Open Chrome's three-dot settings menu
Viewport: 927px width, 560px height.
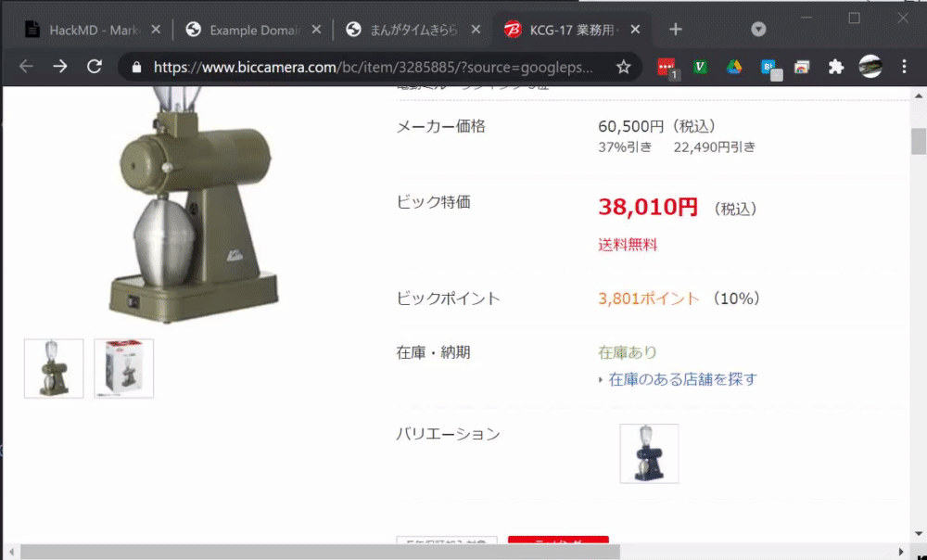click(x=905, y=67)
